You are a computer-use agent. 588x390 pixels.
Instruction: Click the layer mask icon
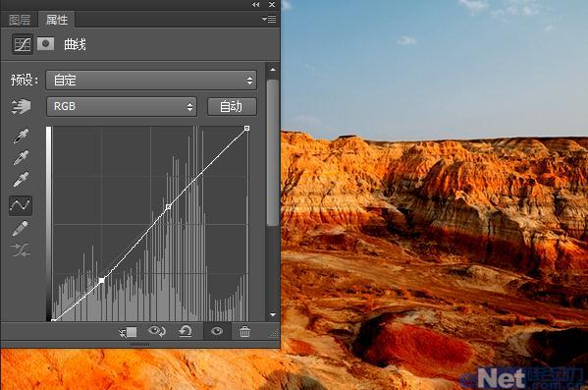[46, 44]
